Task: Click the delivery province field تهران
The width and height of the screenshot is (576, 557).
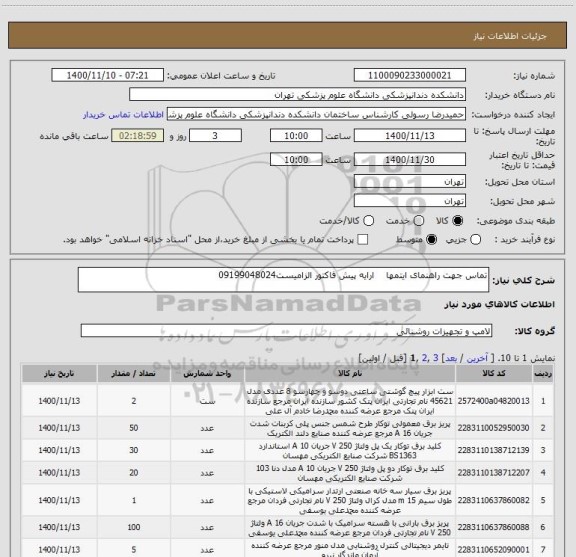Action: pyautogui.click(x=410, y=182)
